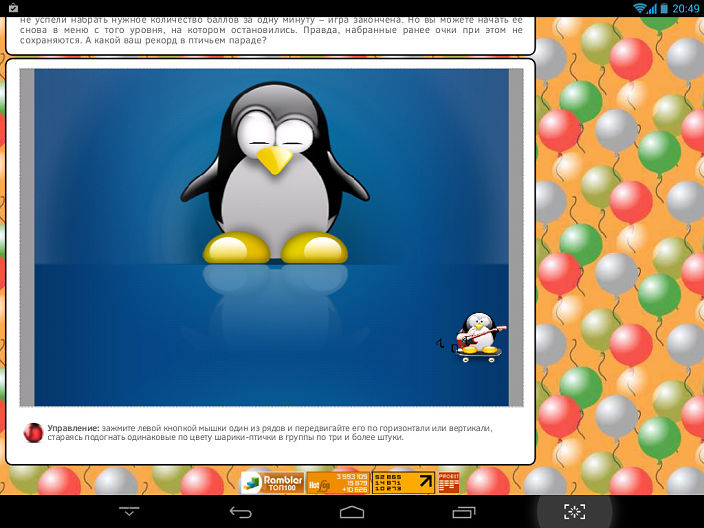Click the bold 'Управление:' label
Image resolution: width=704 pixels, height=528 pixels.
point(74,428)
